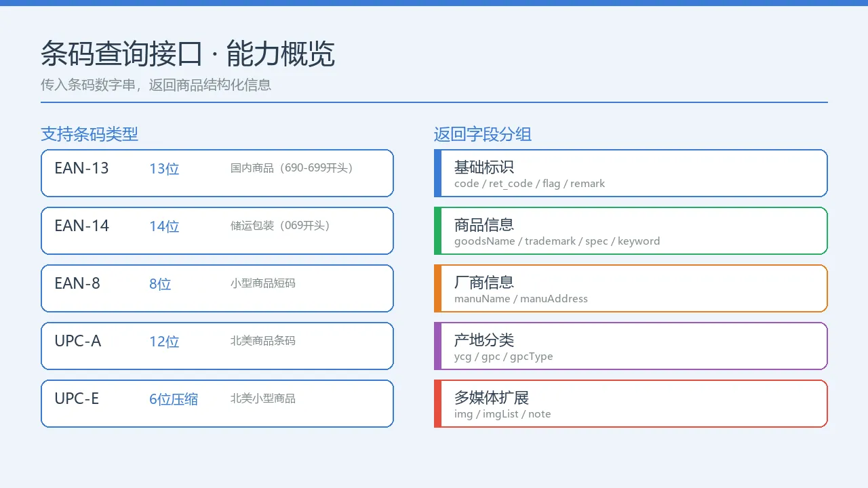Screen dimensions: 868x488
Task: Click the 14位 digit length text
Action: pos(164,226)
